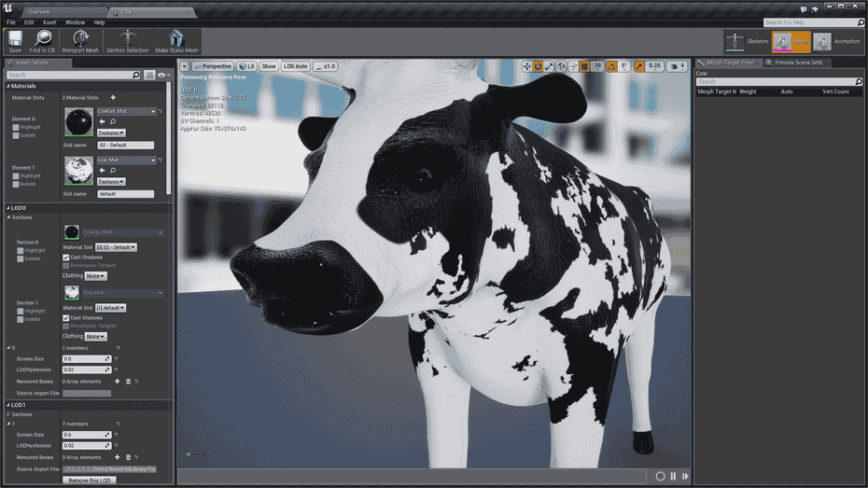
Task: Open the Window menu
Action: [75, 22]
